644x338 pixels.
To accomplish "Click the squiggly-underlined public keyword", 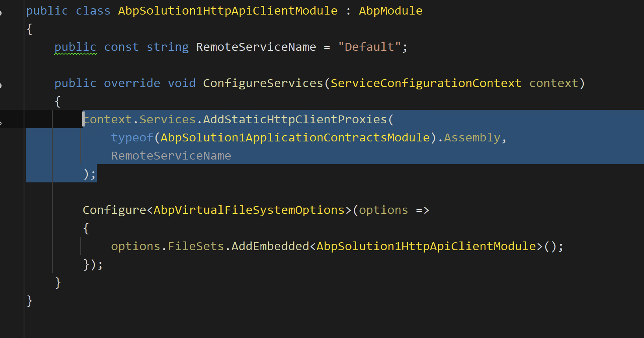I will pos(75,47).
